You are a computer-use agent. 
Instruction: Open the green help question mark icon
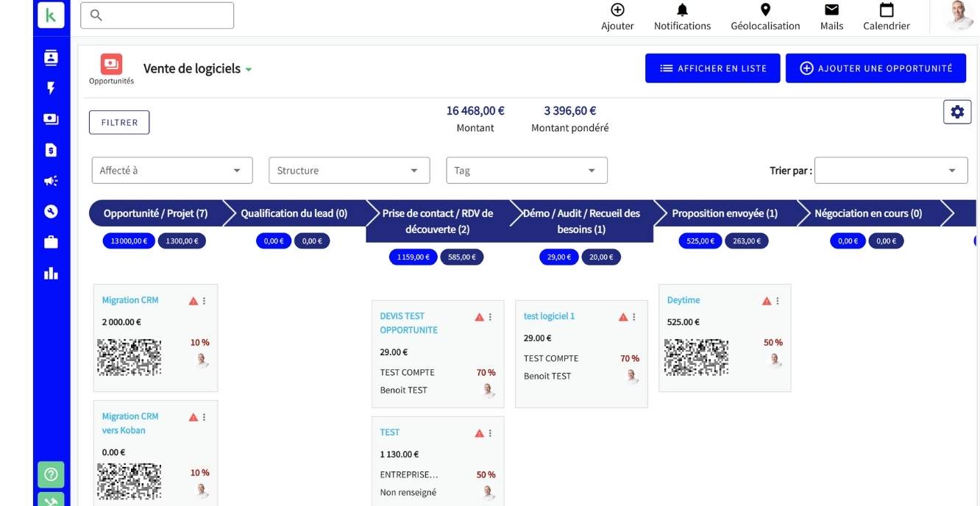(x=51, y=474)
